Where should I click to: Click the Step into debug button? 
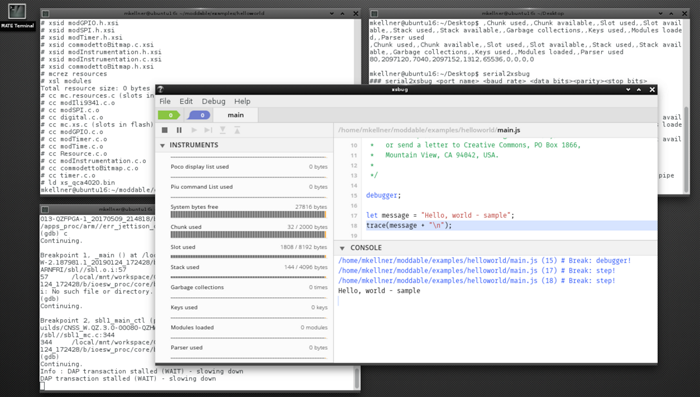222,130
